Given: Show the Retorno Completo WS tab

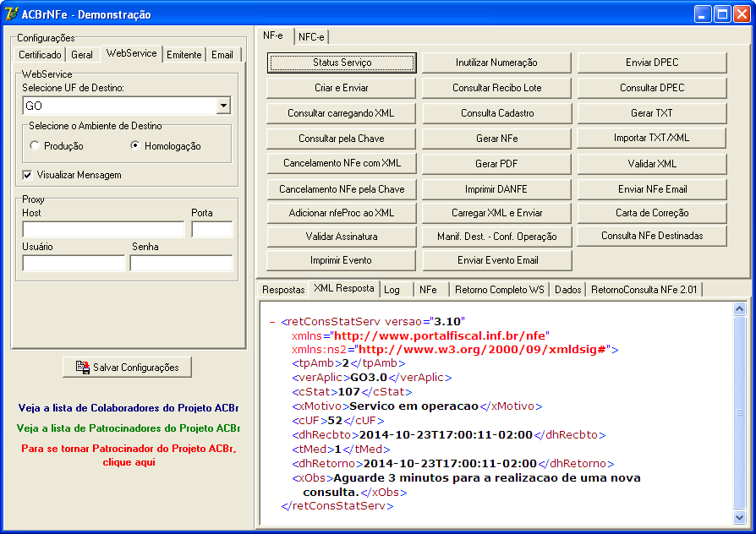Looking at the screenshot, I should 499,290.
